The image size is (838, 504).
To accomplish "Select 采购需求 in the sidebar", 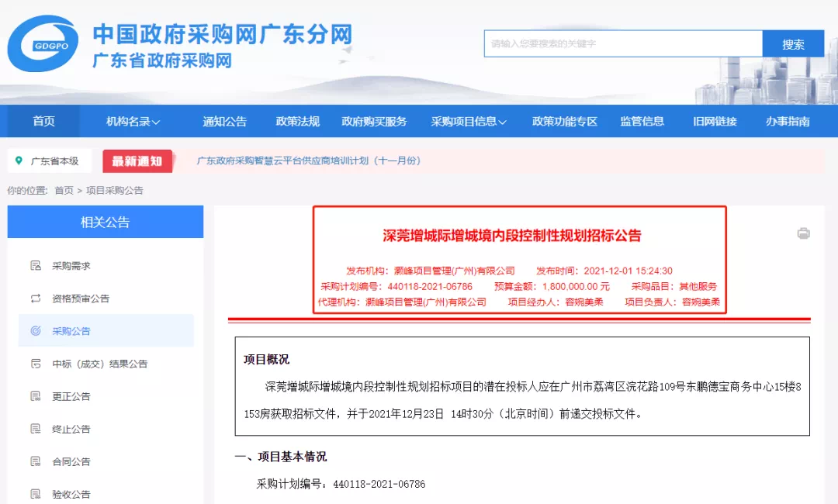I will click(x=71, y=265).
